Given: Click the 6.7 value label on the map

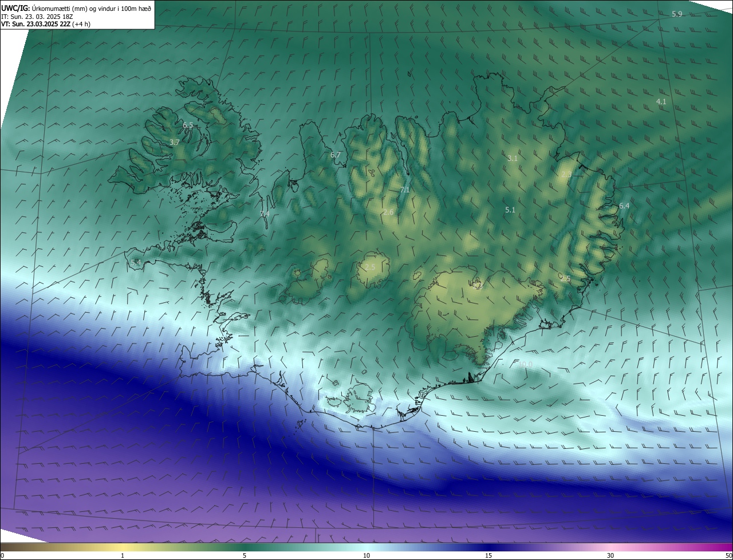Looking at the screenshot, I should click(336, 155).
